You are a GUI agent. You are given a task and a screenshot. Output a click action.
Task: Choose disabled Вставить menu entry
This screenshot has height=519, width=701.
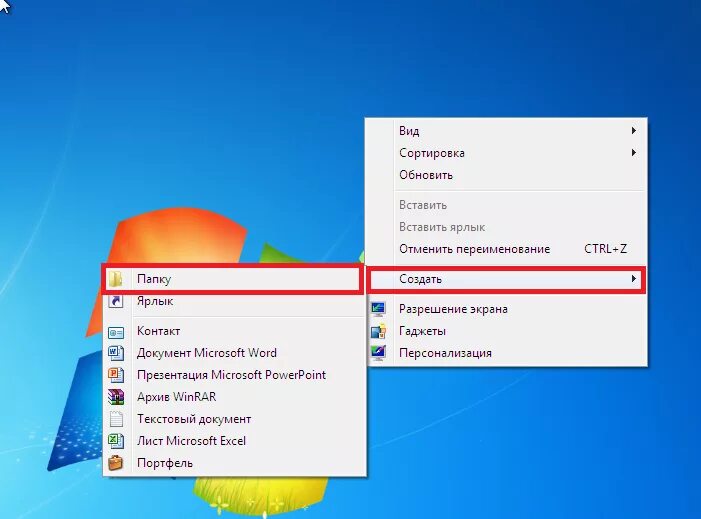pos(506,205)
